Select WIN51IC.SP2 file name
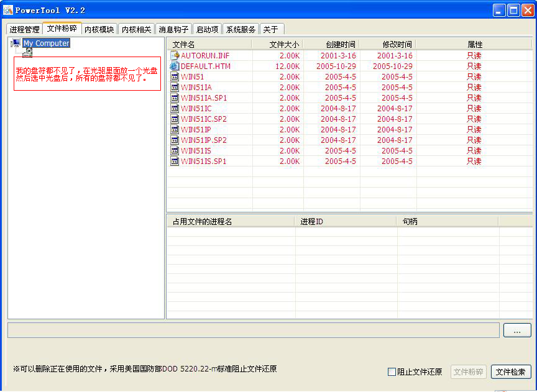 (204, 119)
